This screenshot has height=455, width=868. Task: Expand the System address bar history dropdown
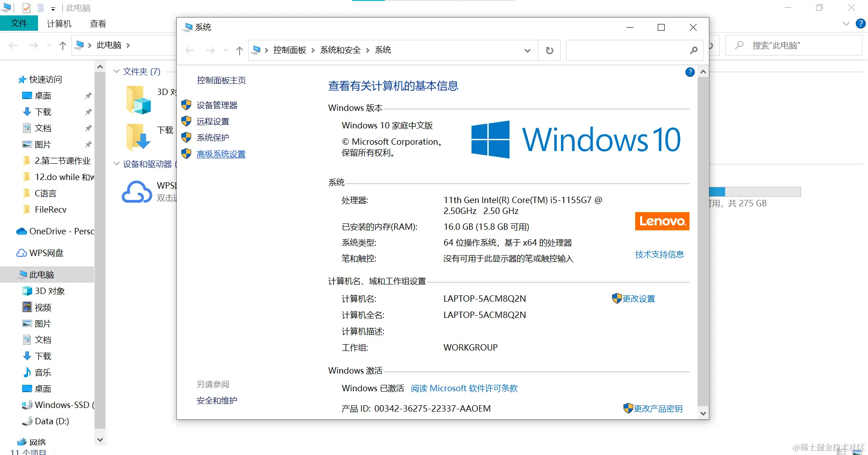527,50
